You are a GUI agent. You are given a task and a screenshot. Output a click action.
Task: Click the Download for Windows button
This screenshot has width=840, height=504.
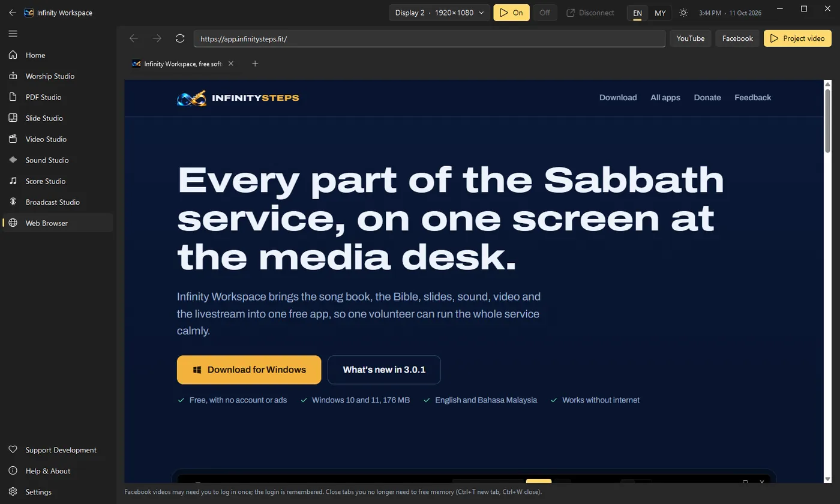pyautogui.click(x=249, y=370)
